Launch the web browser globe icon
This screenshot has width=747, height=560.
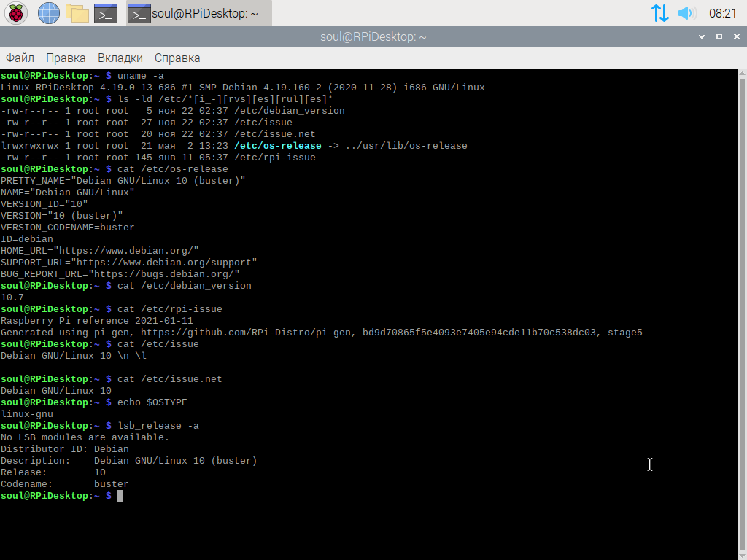49,13
